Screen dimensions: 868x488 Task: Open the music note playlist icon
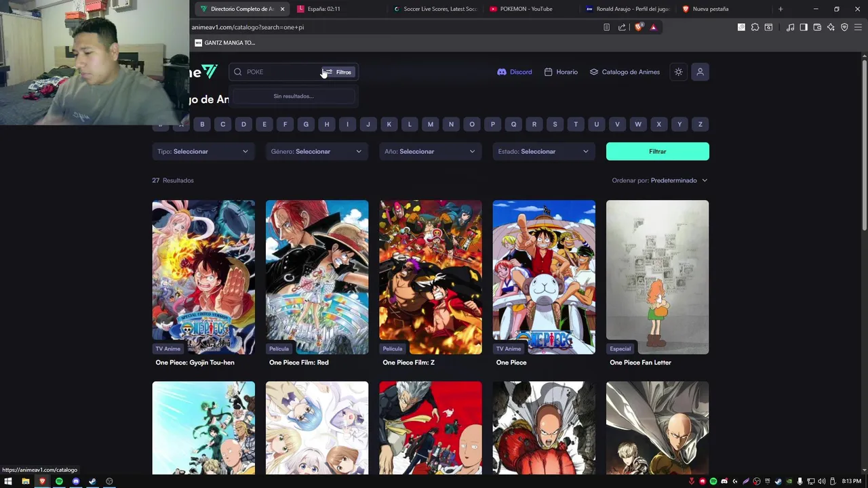(x=790, y=27)
